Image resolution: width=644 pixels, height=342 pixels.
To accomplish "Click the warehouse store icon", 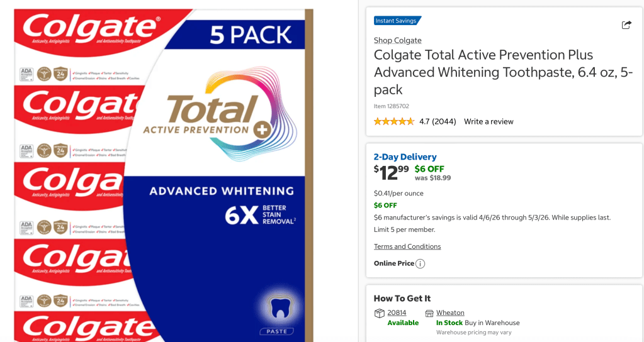I will (x=429, y=313).
